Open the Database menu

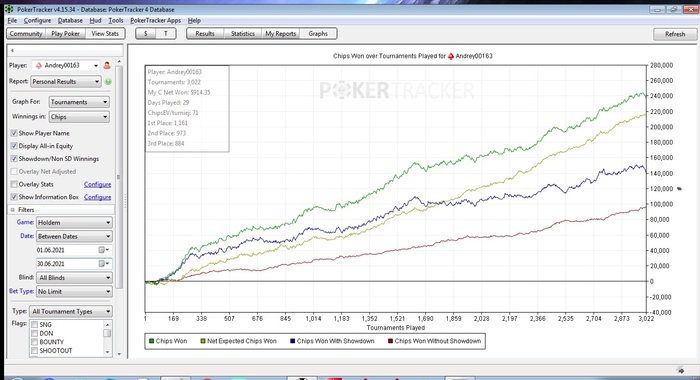[70, 21]
